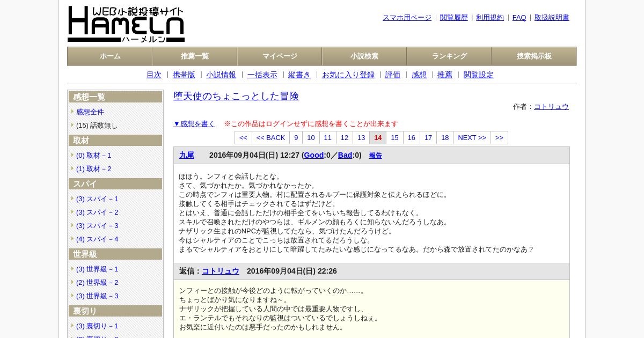Select 一括表示 in the sub-menu
Viewport: 644px width, 338px height.
pyautogui.click(x=262, y=75)
